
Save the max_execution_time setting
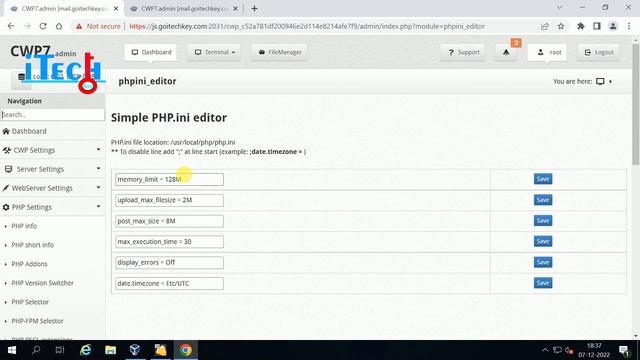pos(543,241)
